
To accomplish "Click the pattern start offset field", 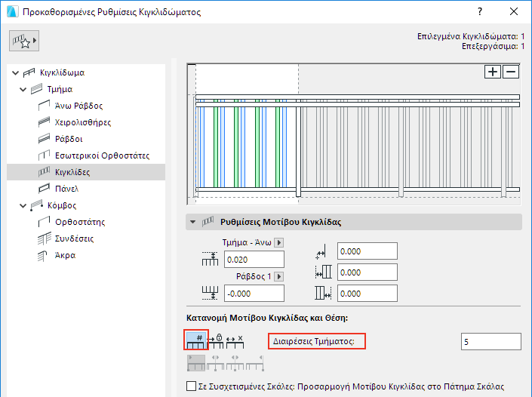I will tap(367, 272).
